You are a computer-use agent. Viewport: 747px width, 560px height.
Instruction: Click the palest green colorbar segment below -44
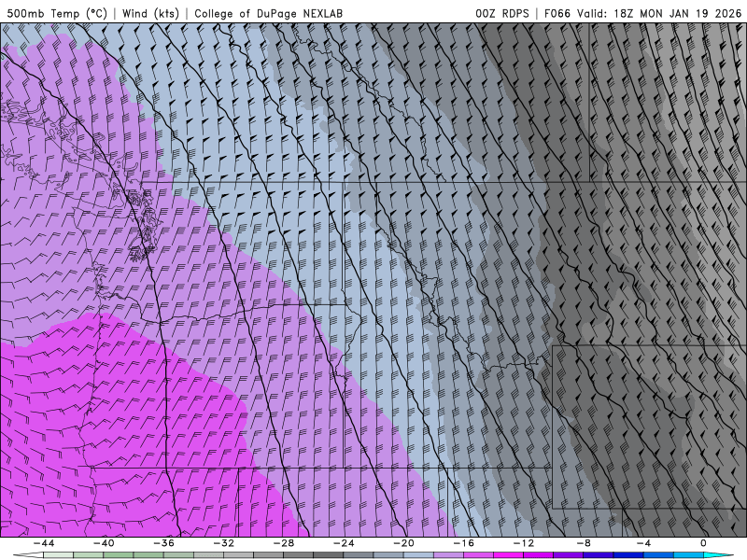(58, 555)
